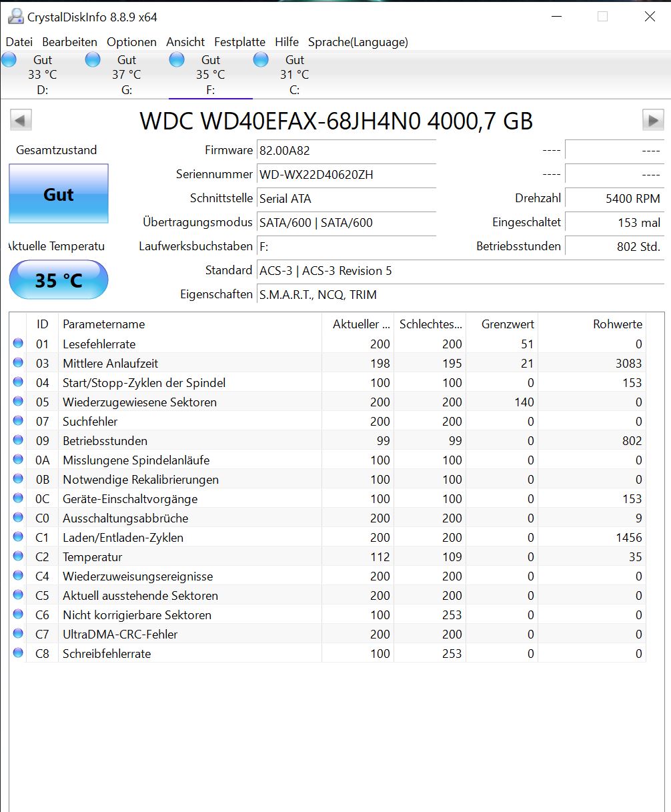Click the Drehzahl value 5400 RPM
This screenshot has width=671, height=812.
(614, 199)
